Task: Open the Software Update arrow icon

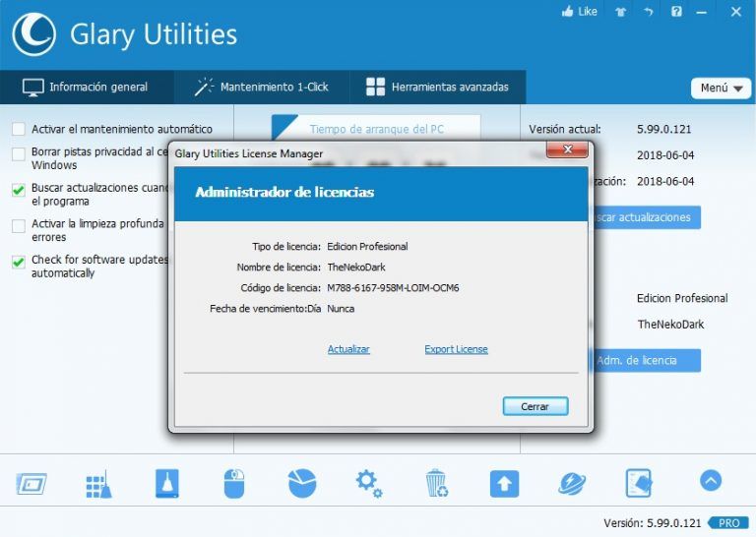Action: point(504,484)
